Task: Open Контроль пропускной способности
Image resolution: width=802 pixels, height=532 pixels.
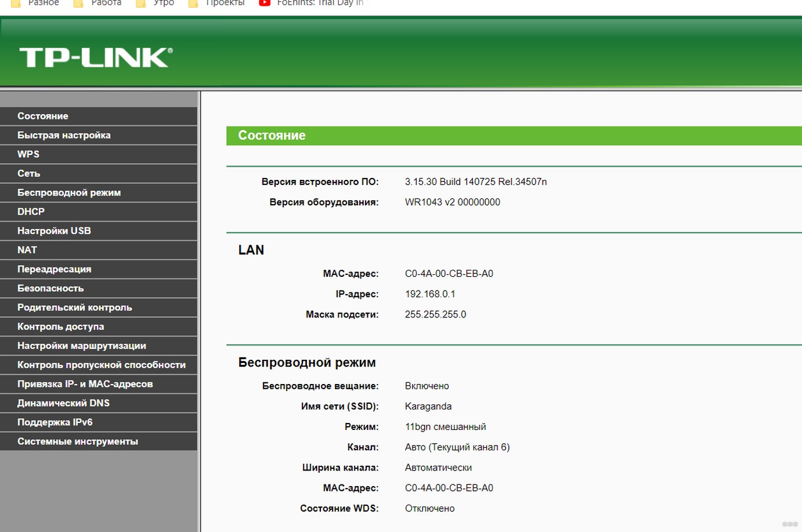Action: 99,365
